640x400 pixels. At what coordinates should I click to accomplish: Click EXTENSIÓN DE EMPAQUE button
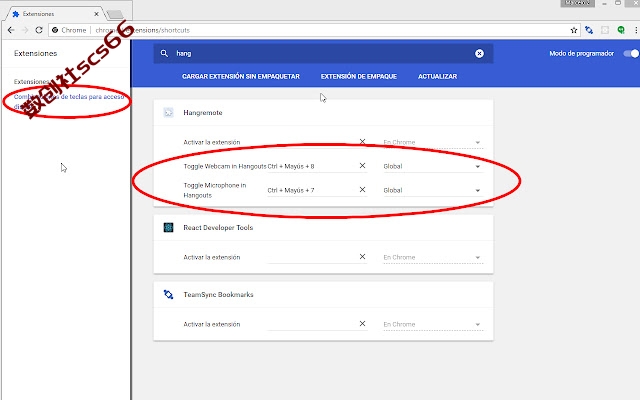coord(359,76)
